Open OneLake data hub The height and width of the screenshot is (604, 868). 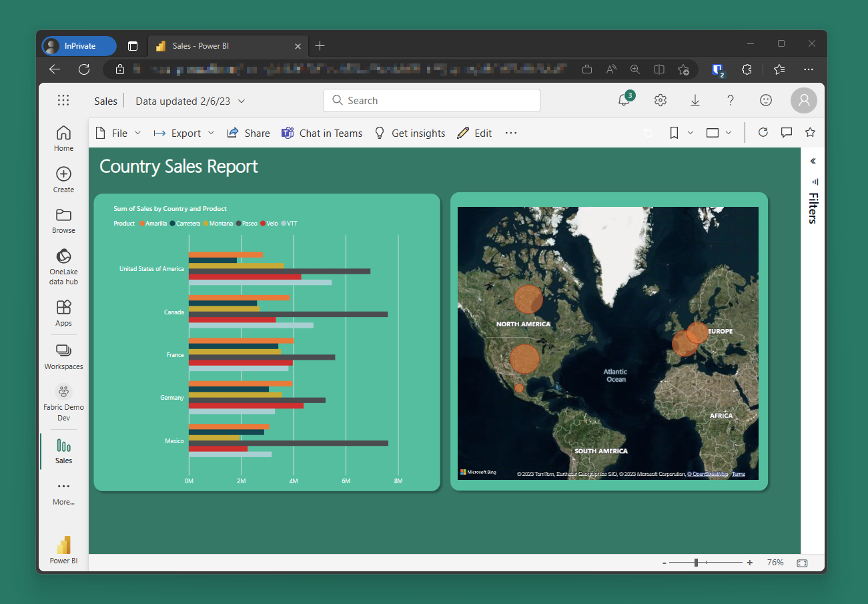point(63,267)
